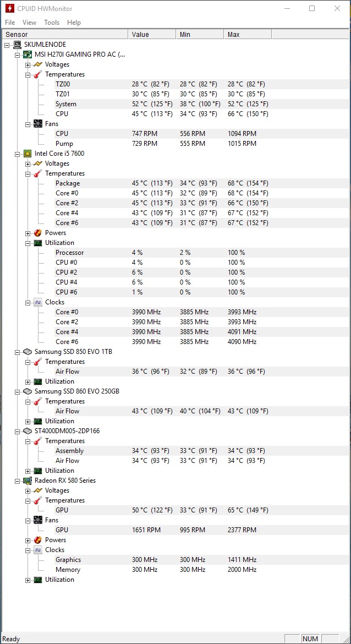Open the View menu
This screenshot has height=644, width=351.
coord(30,23)
